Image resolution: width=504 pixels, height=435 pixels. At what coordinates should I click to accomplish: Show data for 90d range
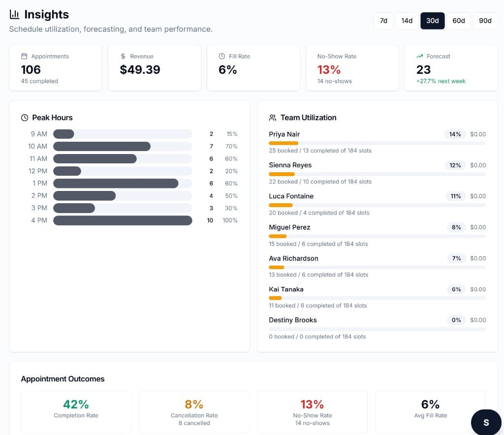[x=485, y=21]
